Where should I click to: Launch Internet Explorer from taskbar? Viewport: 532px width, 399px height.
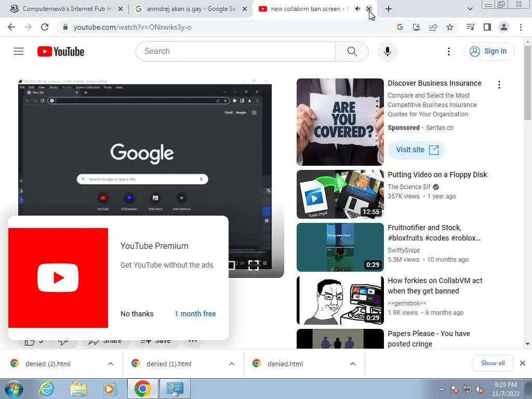[x=46, y=389]
